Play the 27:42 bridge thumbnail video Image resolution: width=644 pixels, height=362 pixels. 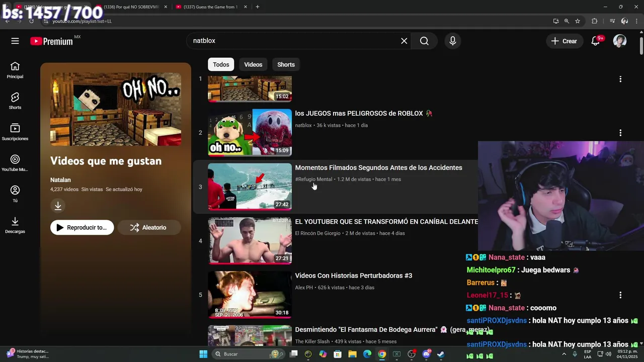pos(250,187)
